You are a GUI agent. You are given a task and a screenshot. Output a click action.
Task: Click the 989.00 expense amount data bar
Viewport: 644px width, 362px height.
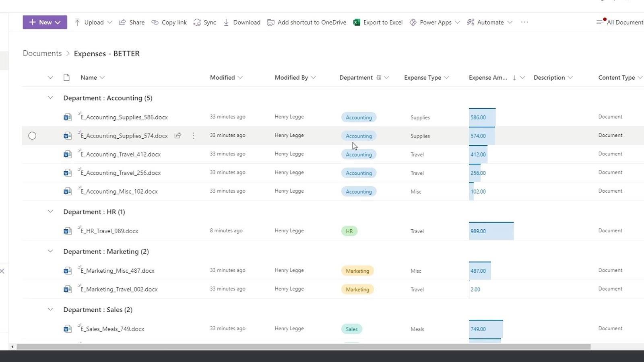coord(491,231)
